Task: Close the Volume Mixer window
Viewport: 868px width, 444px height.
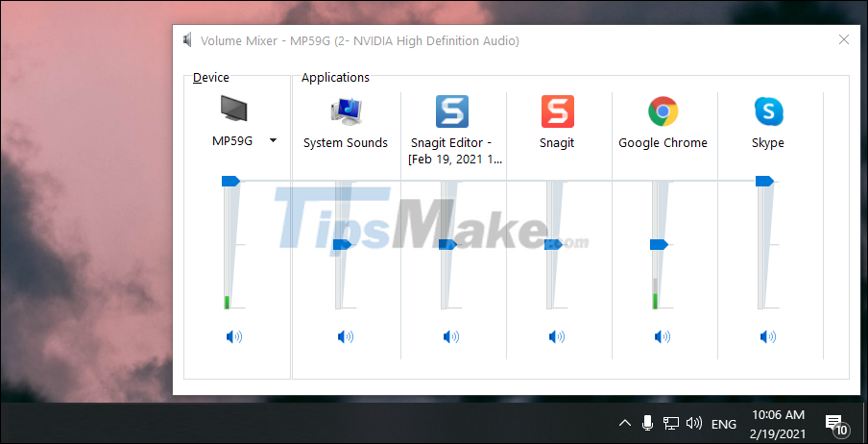Action: (x=844, y=39)
